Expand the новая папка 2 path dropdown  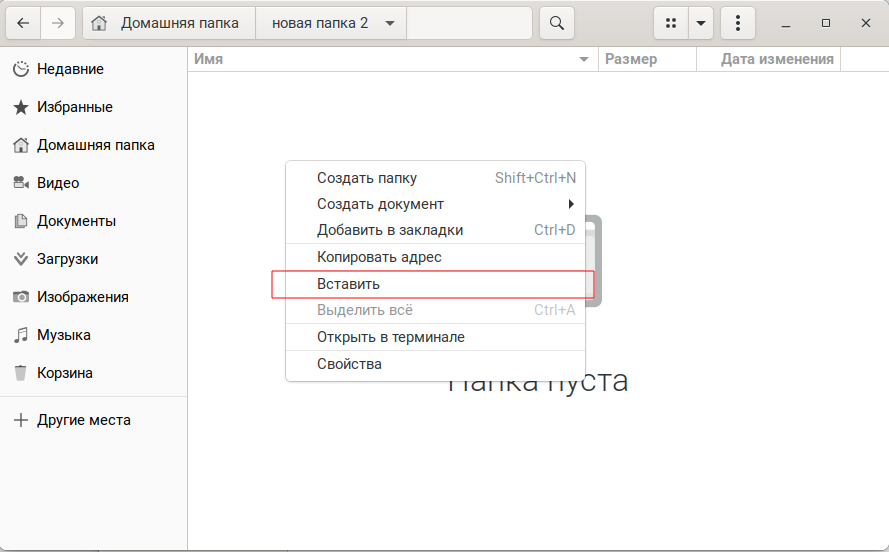coord(389,23)
